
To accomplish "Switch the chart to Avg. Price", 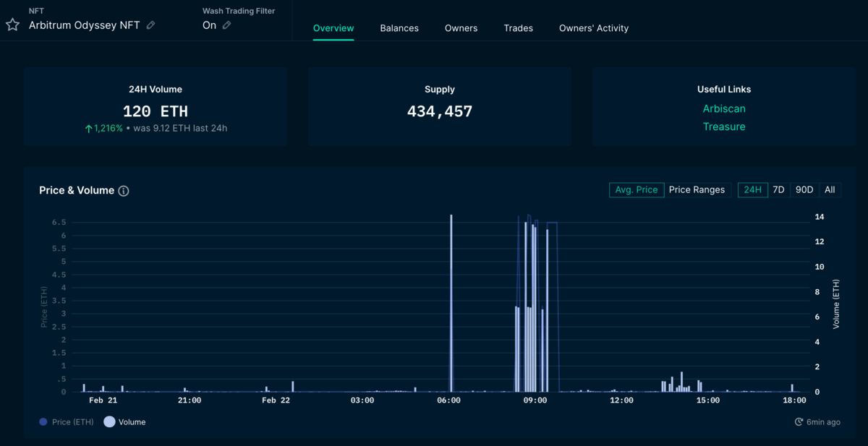I will 637,190.
